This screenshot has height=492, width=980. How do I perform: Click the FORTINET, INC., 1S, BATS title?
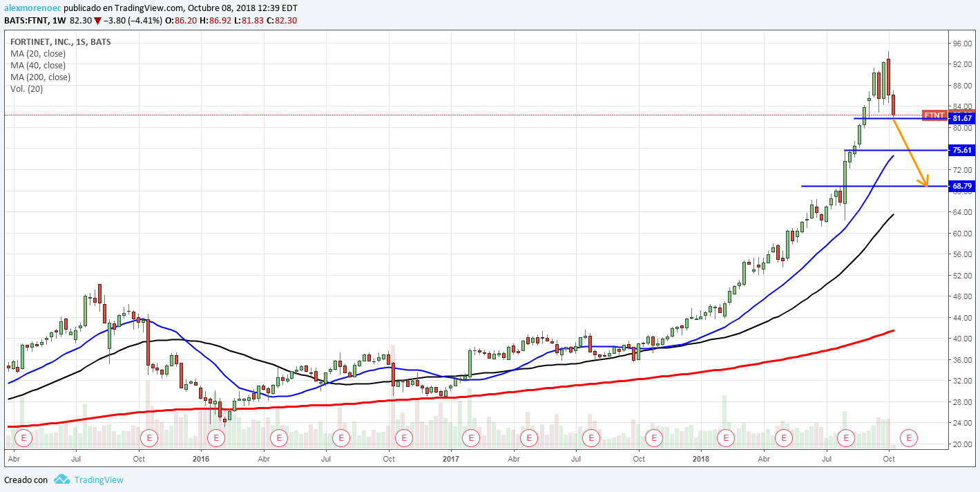coord(60,42)
